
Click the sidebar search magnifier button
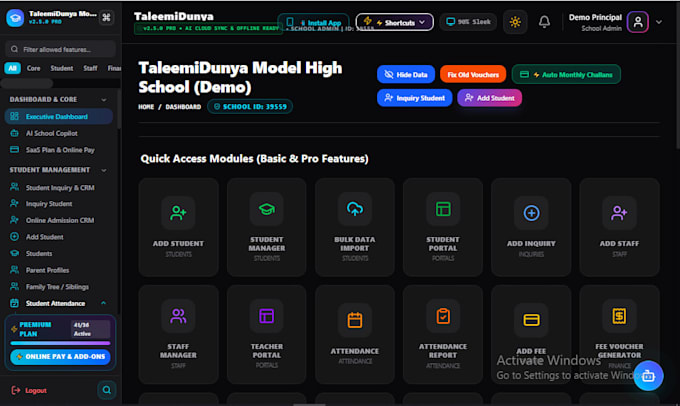point(107,390)
